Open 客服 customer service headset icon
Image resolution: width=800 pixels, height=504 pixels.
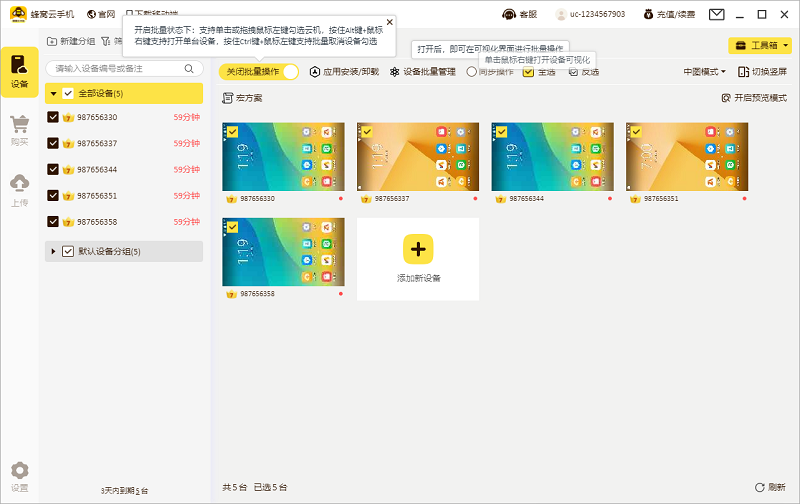pyautogui.click(x=519, y=14)
